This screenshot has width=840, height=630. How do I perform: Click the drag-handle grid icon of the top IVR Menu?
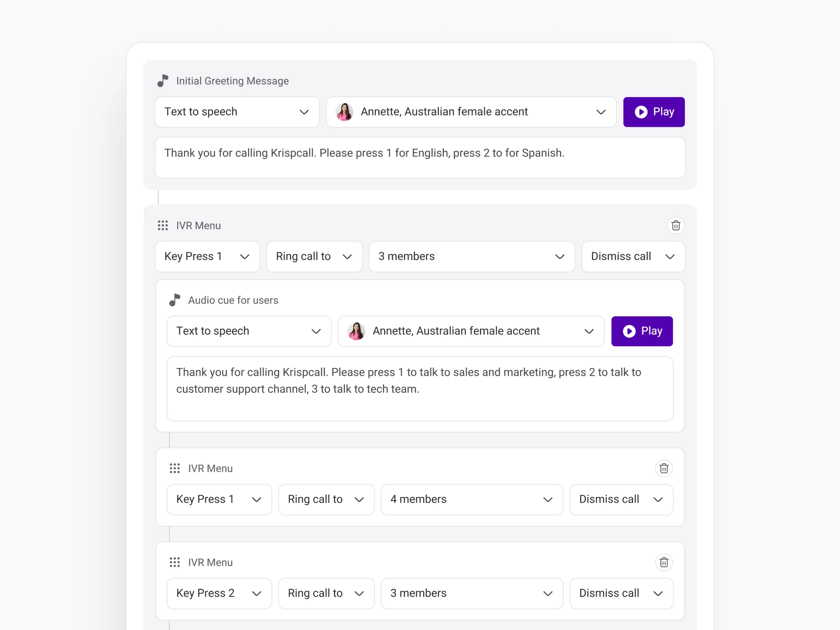tap(163, 225)
